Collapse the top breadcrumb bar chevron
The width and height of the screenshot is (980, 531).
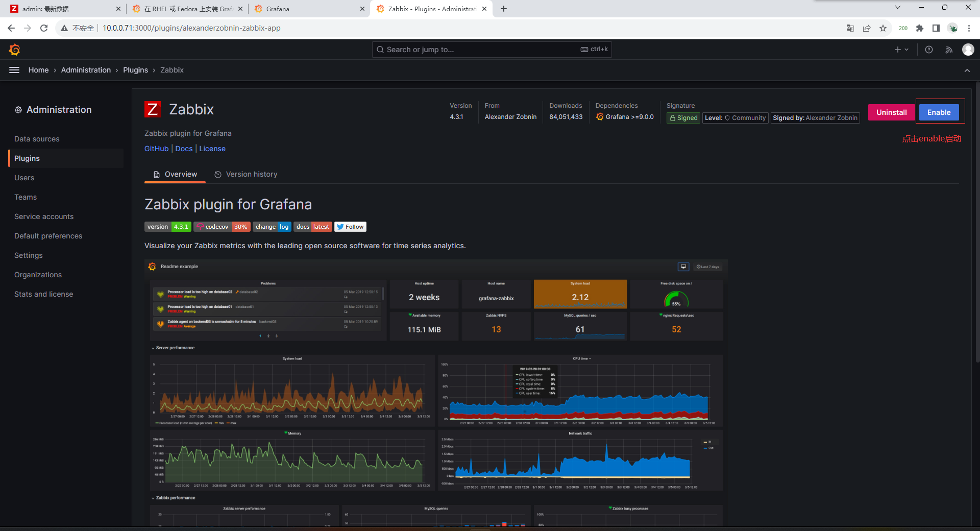click(967, 70)
